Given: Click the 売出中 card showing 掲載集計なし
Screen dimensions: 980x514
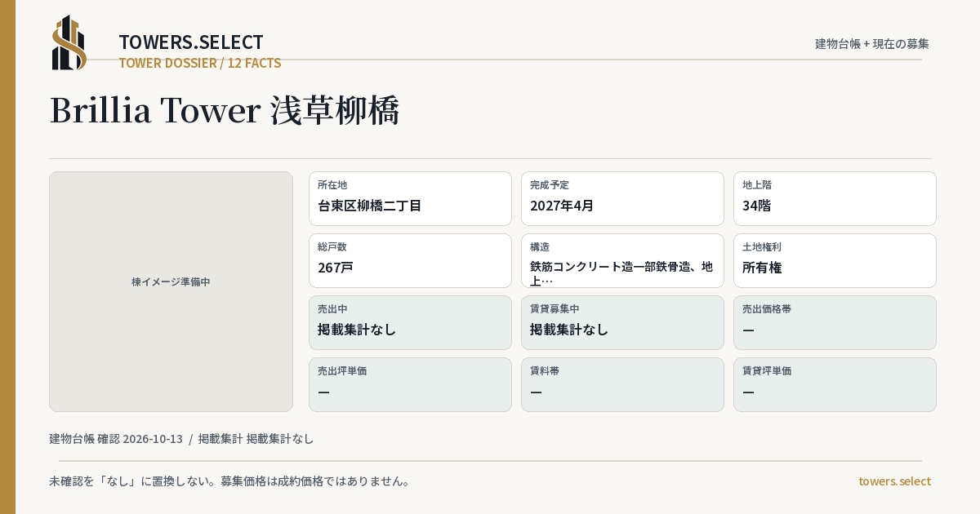Looking at the screenshot, I should pyautogui.click(x=410, y=322).
